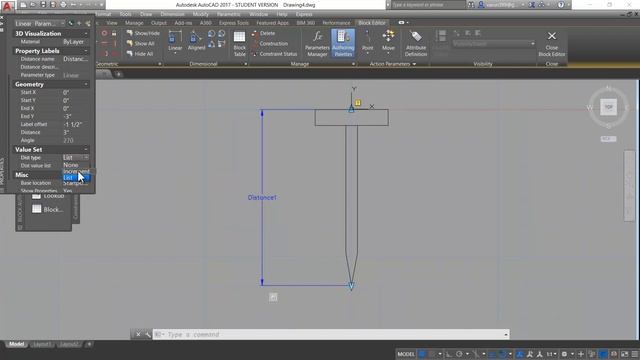This screenshot has height=360, width=640.
Task: Collapse the Geometry section
Action: click(x=86, y=84)
